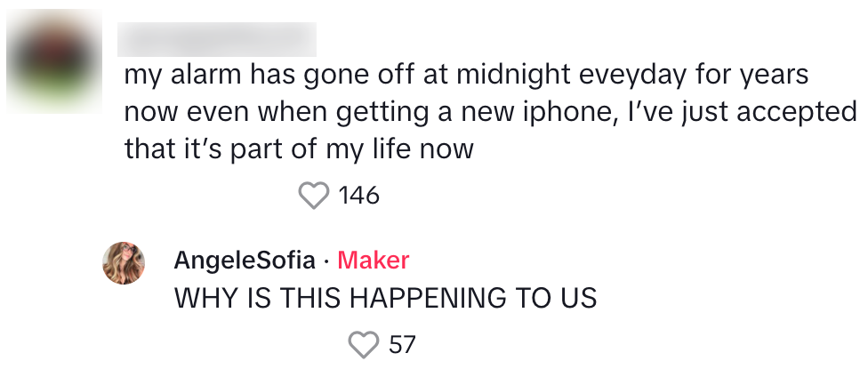Select the reply text WHY IS THIS HAPPENING TO US

[x=385, y=299]
